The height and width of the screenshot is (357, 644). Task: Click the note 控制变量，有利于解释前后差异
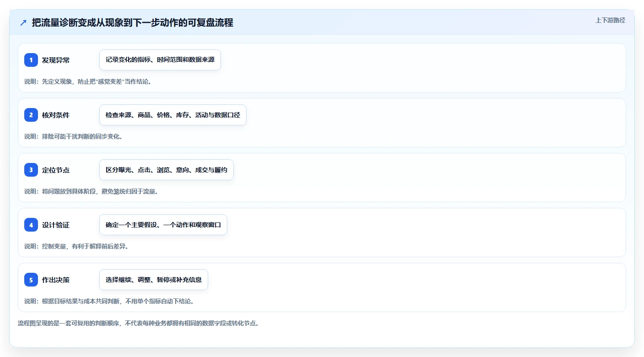76,246
